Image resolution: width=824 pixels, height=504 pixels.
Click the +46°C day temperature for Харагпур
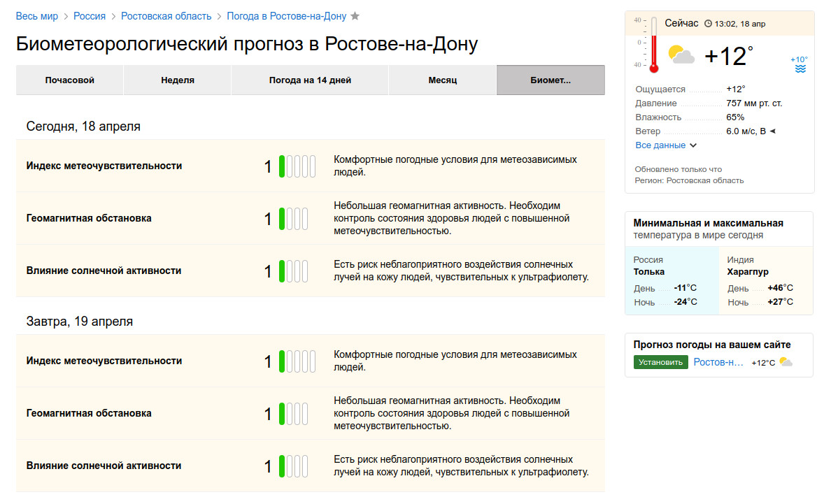780,288
